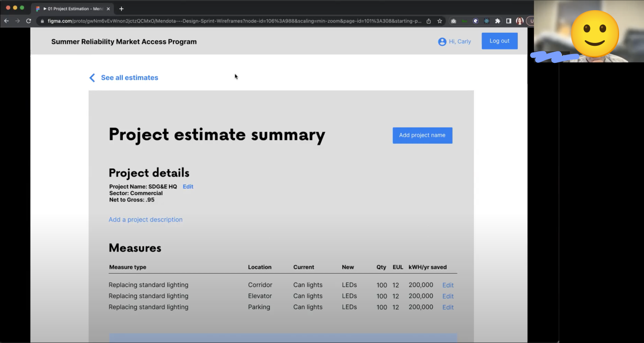Click the Hi, Carly greeting text
This screenshot has height=343, width=644.
coord(460,42)
